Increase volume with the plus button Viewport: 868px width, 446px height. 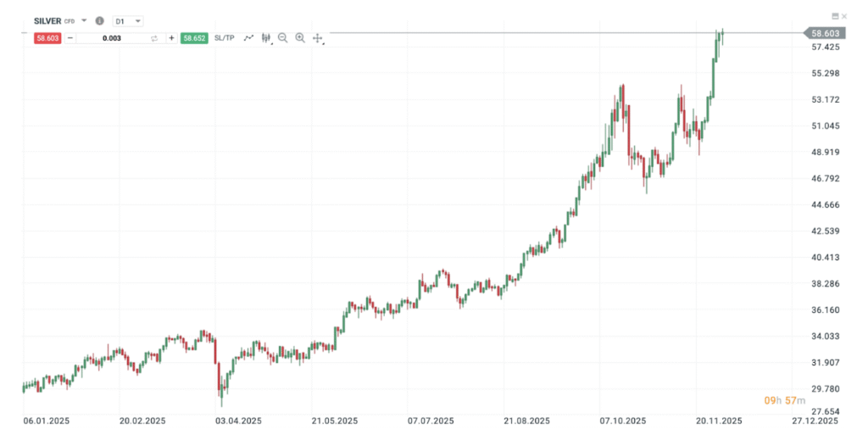click(x=171, y=38)
